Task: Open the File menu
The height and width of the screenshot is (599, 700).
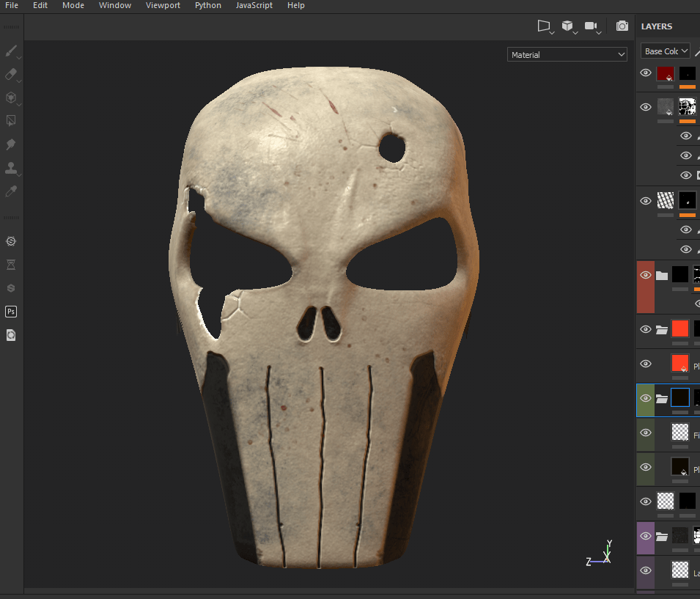Action: [12, 5]
